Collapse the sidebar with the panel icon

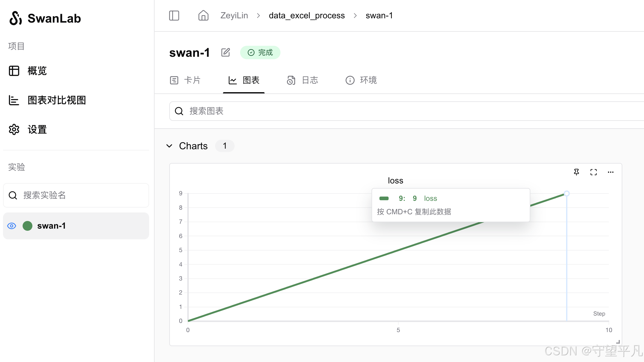[174, 16]
